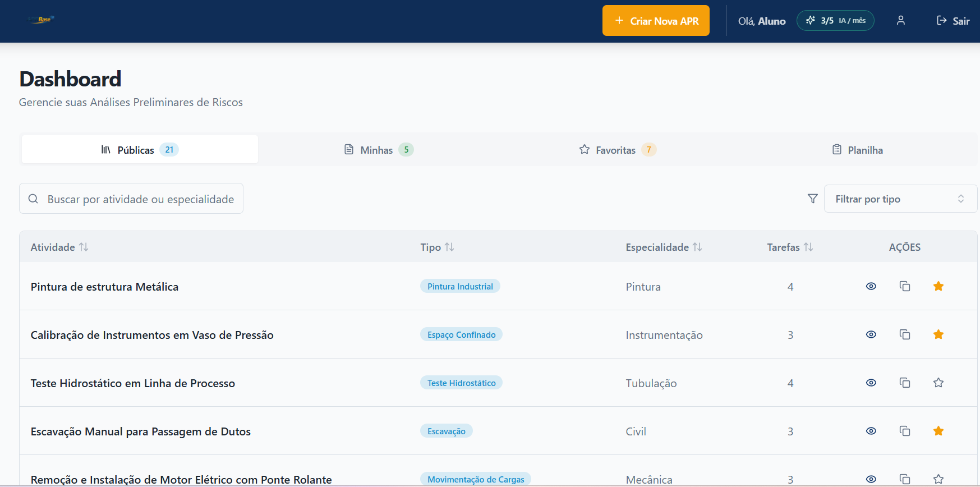View Calibração de Instrumentos with eye icon
This screenshot has height=487, width=980.
pyautogui.click(x=871, y=334)
